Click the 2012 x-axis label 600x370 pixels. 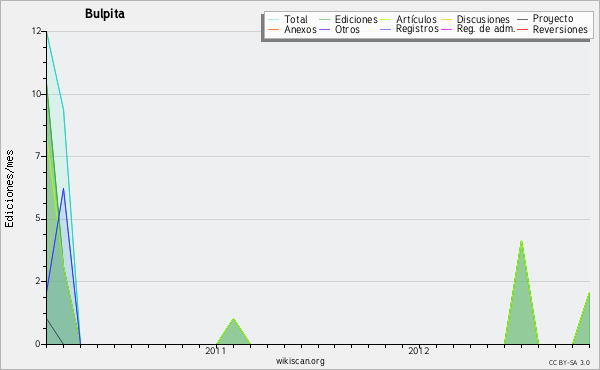(419, 350)
